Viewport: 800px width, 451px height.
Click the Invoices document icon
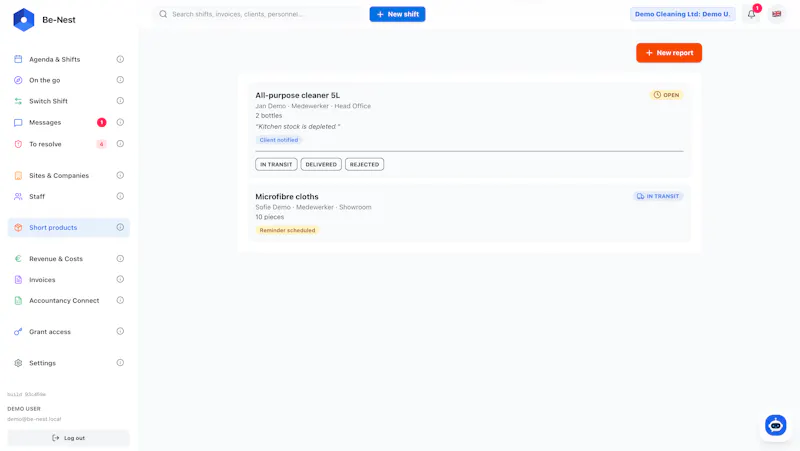pos(18,280)
